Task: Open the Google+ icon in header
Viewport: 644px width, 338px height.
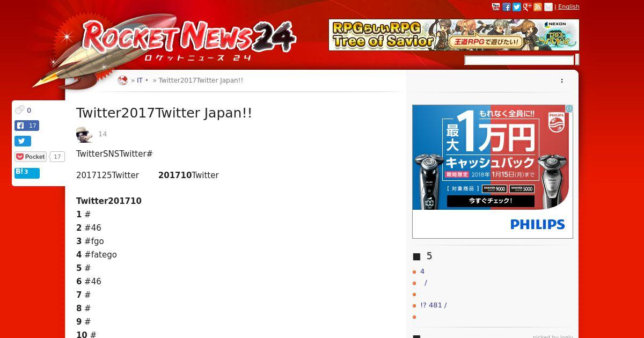Action: tap(528, 7)
